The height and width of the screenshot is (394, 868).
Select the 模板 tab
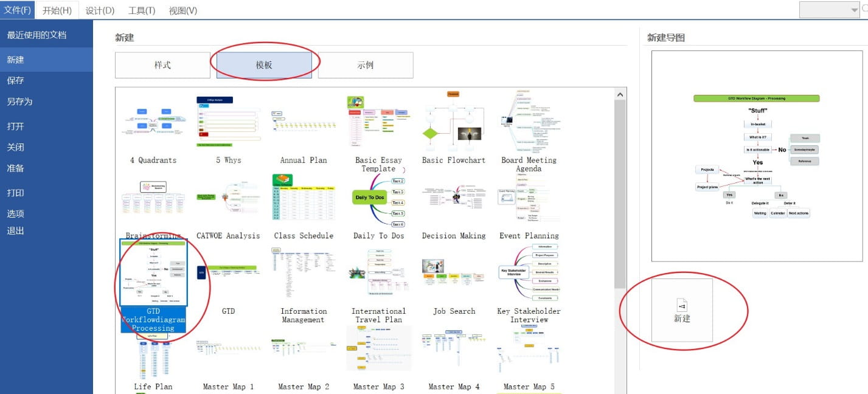tap(264, 65)
